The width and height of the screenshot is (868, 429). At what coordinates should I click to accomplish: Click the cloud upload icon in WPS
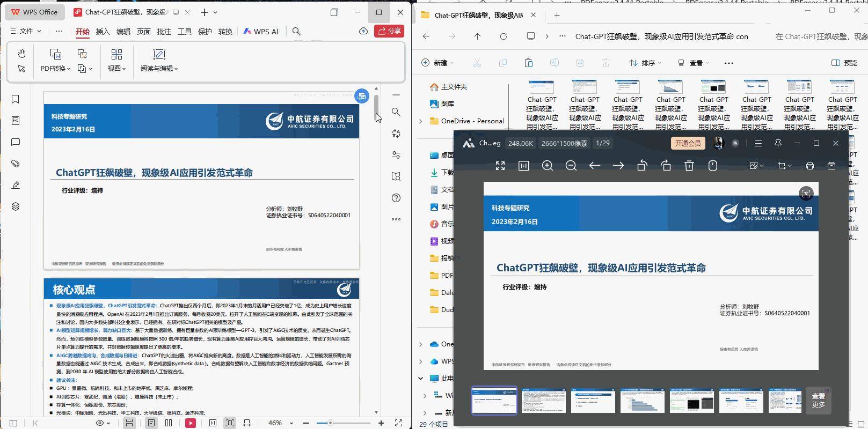coord(363,31)
